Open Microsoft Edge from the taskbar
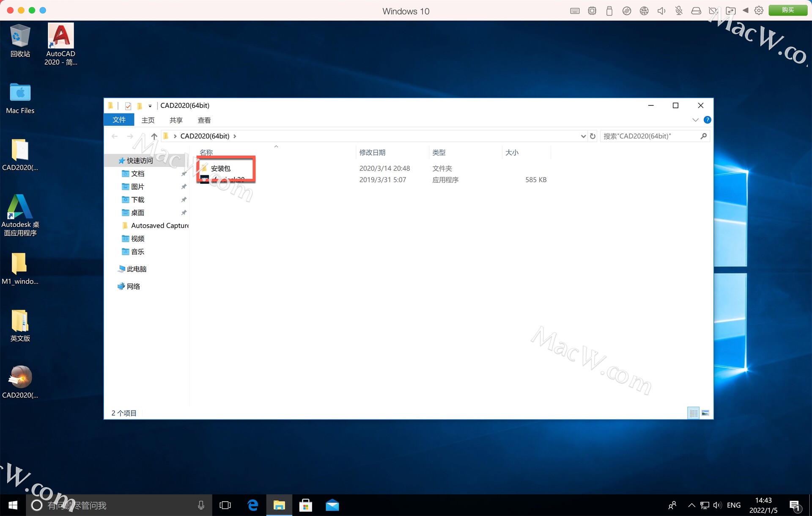 tap(253, 505)
